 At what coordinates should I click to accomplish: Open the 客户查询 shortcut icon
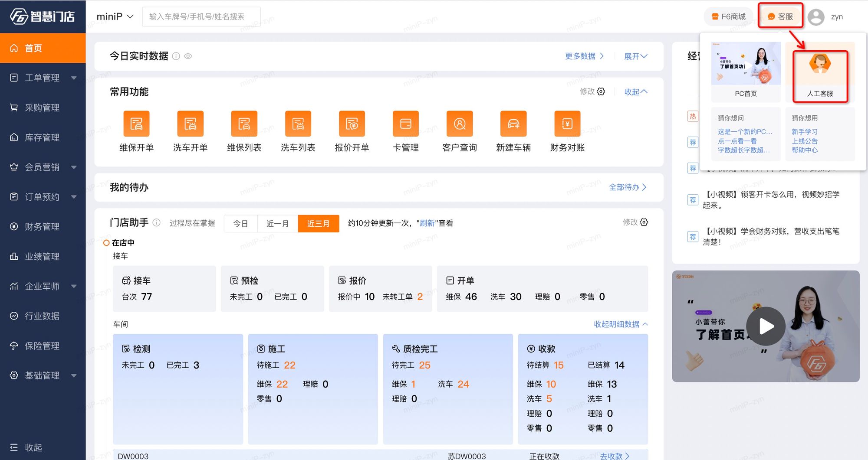[460, 124]
